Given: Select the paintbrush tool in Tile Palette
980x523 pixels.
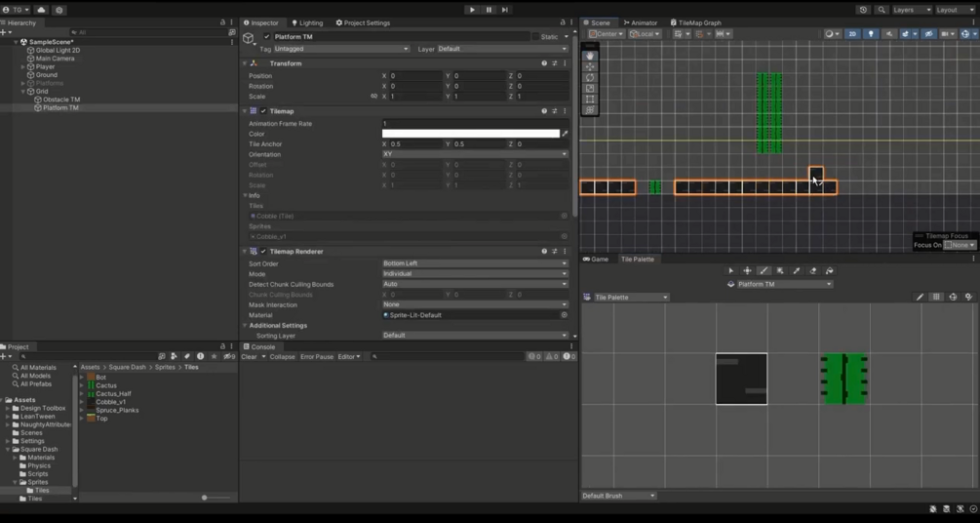Looking at the screenshot, I should point(764,271).
